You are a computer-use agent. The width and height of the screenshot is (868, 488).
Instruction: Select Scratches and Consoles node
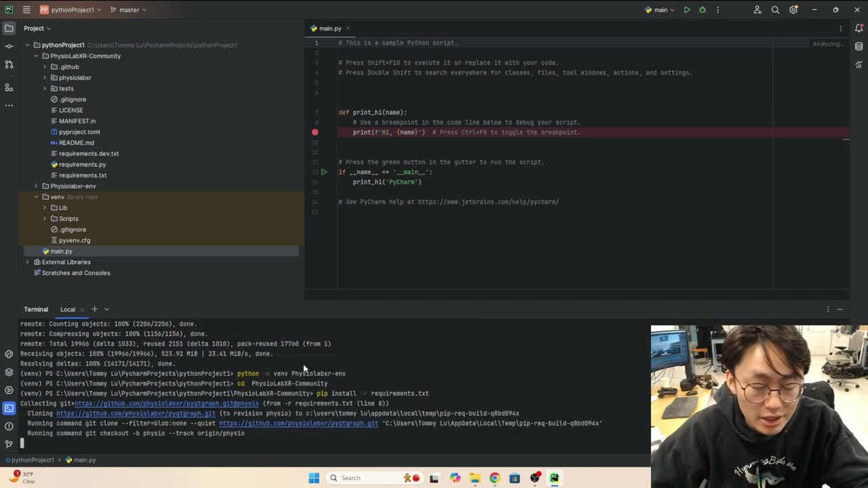click(71, 273)
